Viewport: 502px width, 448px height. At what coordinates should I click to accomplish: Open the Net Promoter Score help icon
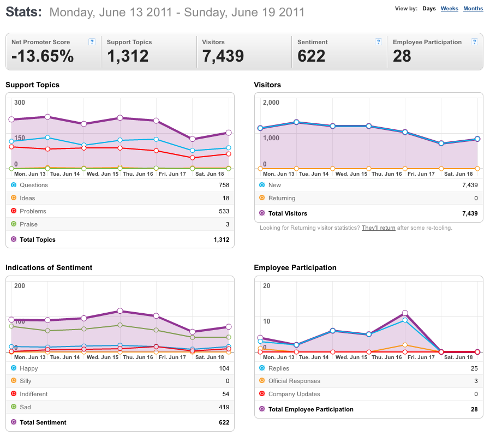(92, 42)
